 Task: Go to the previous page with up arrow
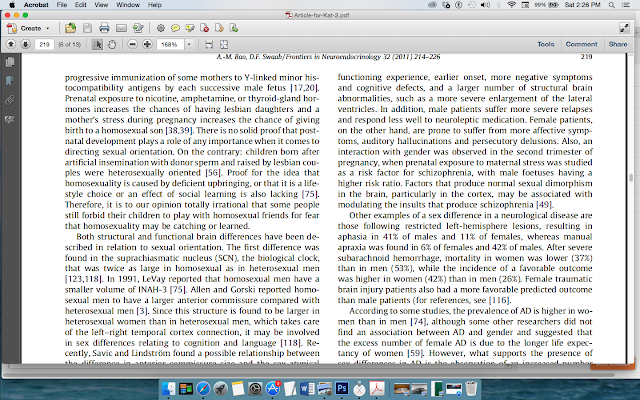[11, 44]
